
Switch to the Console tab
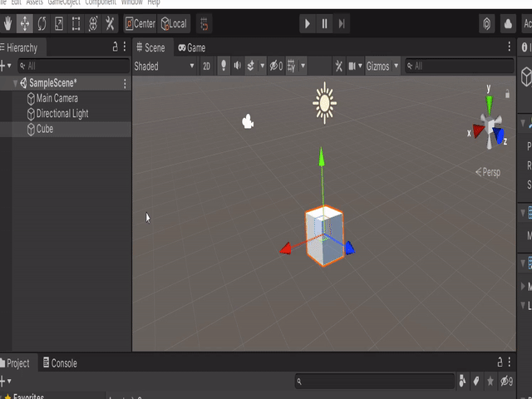[60, 363]
